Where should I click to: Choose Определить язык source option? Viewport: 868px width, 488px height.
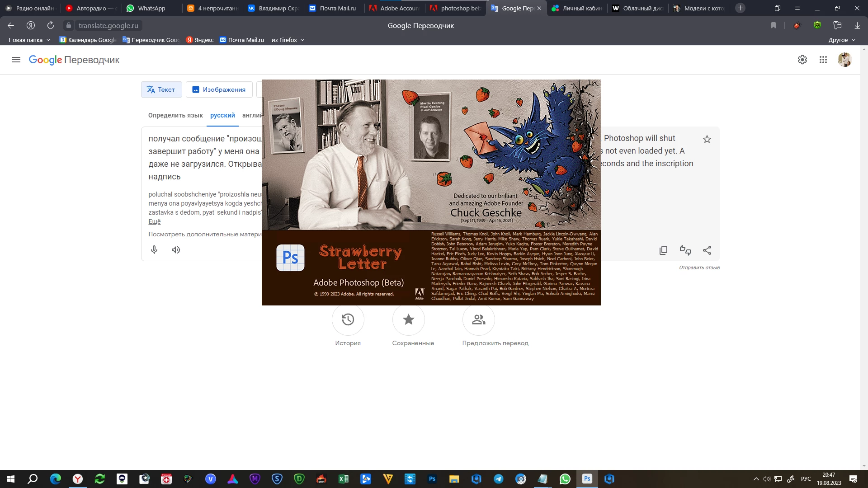(x=175, y=115)
